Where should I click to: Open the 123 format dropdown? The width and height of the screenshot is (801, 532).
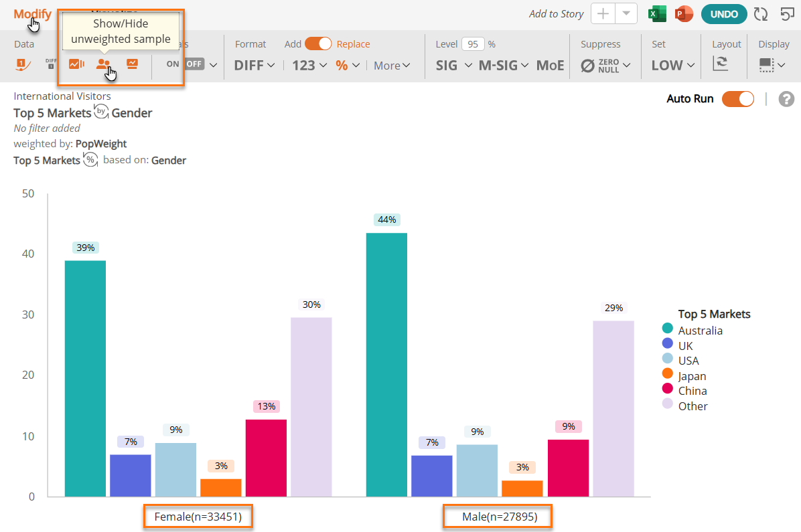[x=309, y=66]
